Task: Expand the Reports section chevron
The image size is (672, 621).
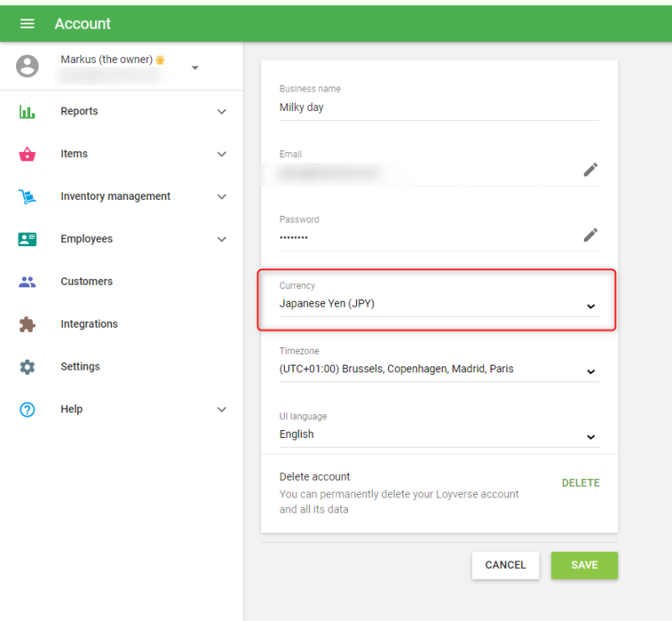Action: click(x=222, y=112)
